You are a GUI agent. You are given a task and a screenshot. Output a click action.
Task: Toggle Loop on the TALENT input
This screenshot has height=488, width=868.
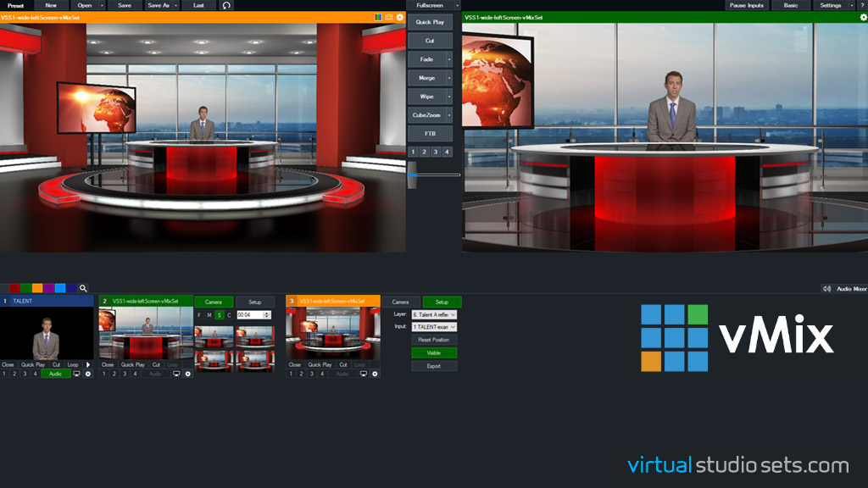pos(73,364)
